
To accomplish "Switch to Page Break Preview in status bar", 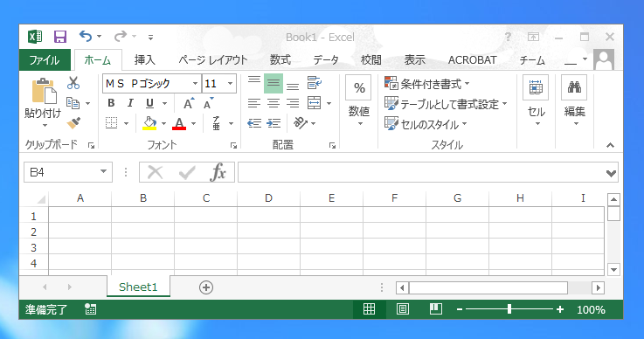I will 436,309.
